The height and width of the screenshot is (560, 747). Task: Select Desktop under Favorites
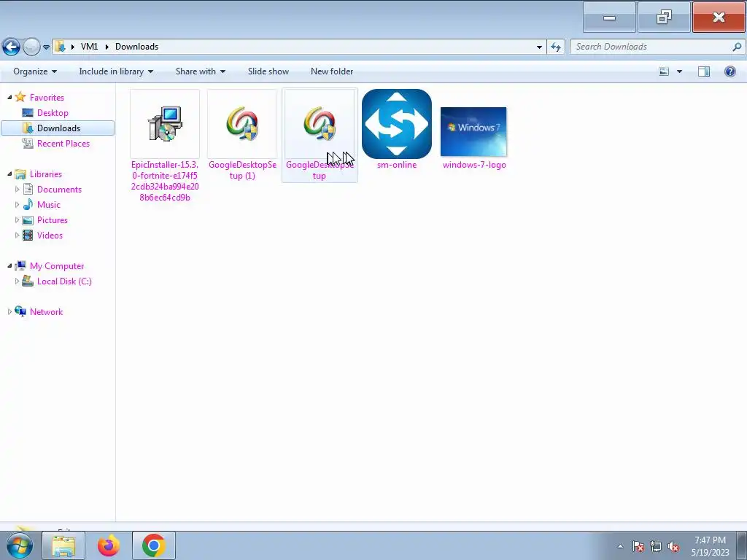[53, 113]
